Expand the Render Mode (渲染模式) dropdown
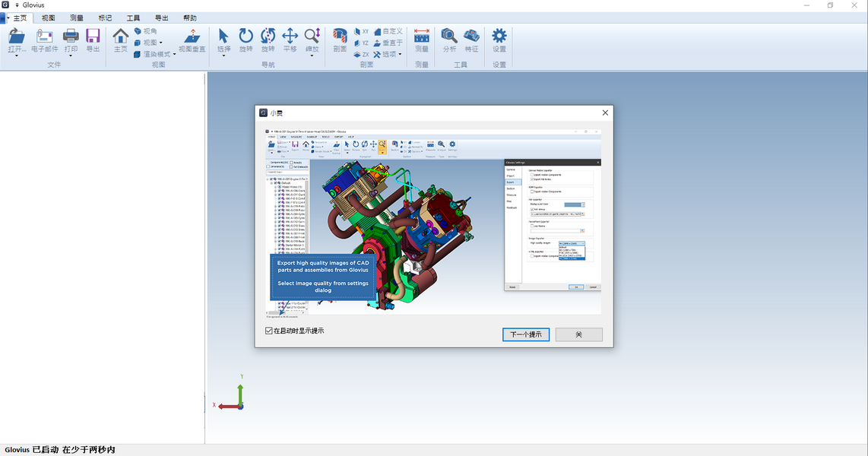The height and width of the screenshot is (456, 868). [x=174, y=54]
